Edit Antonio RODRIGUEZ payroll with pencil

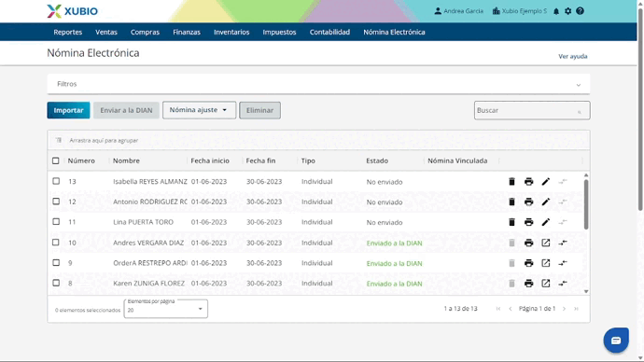click(x=545, y=202)
